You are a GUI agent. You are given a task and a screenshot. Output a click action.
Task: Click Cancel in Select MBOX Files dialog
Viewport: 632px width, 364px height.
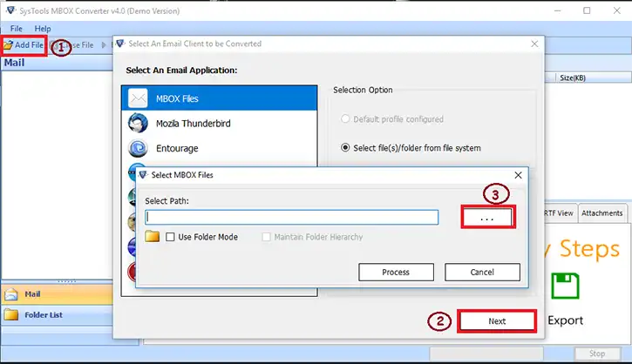click(x=482, y=273)
